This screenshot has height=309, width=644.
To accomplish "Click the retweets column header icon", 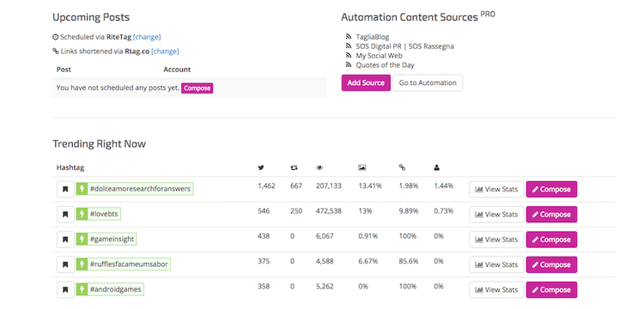I will coord(294,167).
